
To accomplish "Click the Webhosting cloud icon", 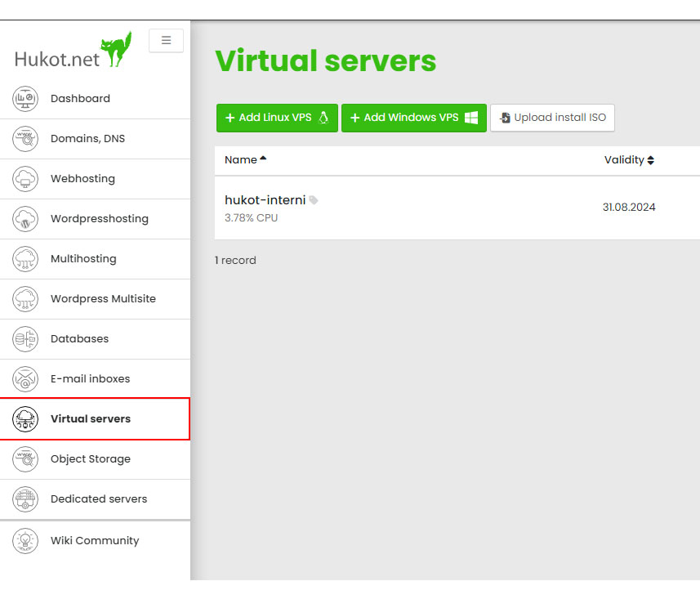I will (x=25, y=179).
